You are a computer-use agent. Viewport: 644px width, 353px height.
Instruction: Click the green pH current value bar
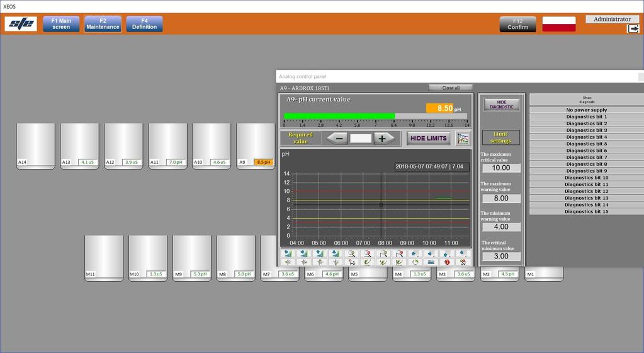coord(339,116)
